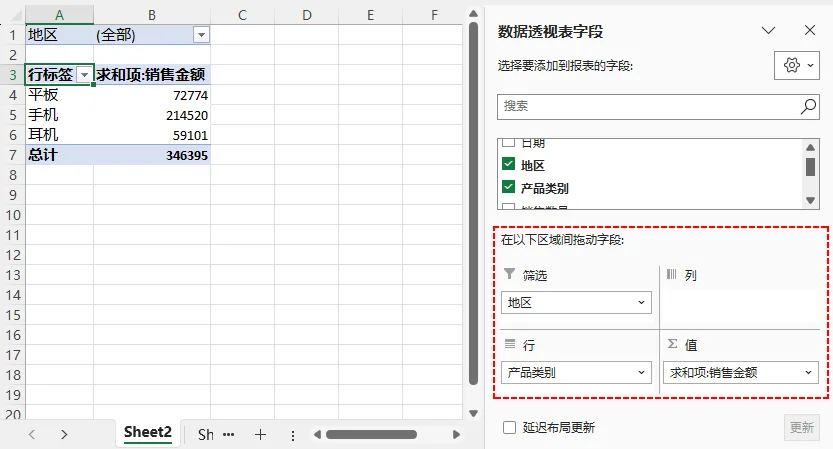The width and height of the screenshot is (833, 449).
Task: Switch to the Sheet2 tab
Action: click(148, 433)
